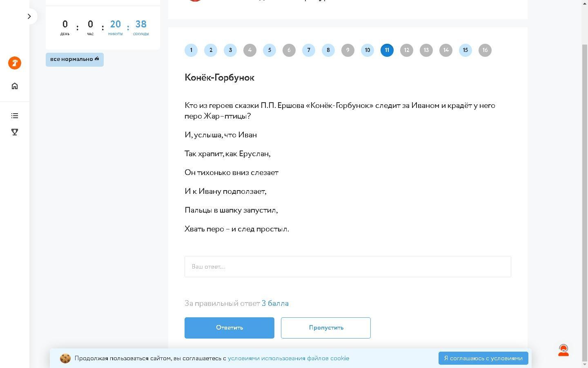Jump to question 4
The width and height of the screenshot is (588, 368).
tap(250, 50)
